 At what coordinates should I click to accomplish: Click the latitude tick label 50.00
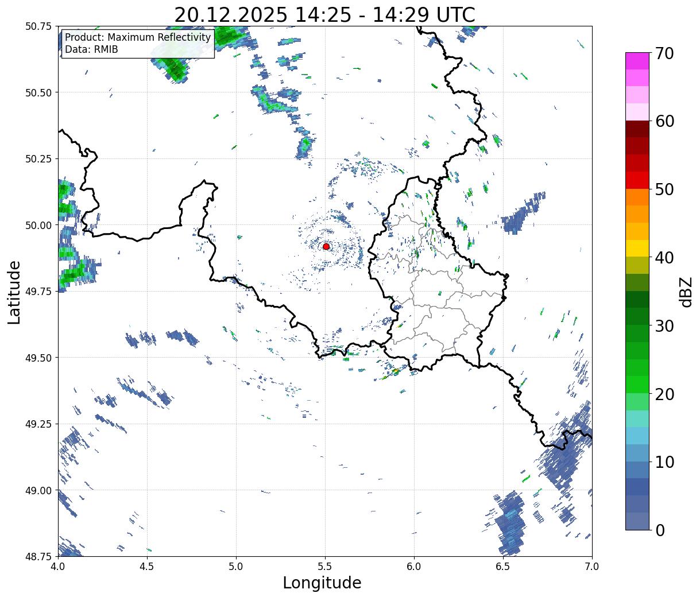point(38,225)
